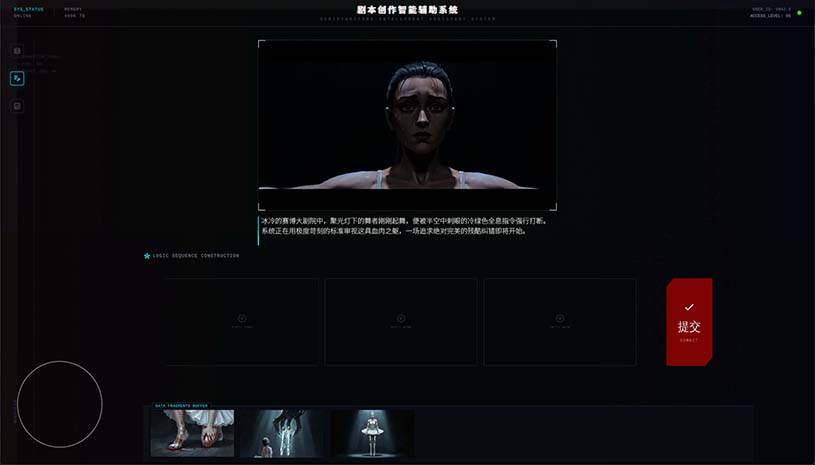The width and height of the screenshot is (815, 465).
Task: Click the plus icon in middle sequence slot
Action: pyautogui.click(x=400, y=318)
